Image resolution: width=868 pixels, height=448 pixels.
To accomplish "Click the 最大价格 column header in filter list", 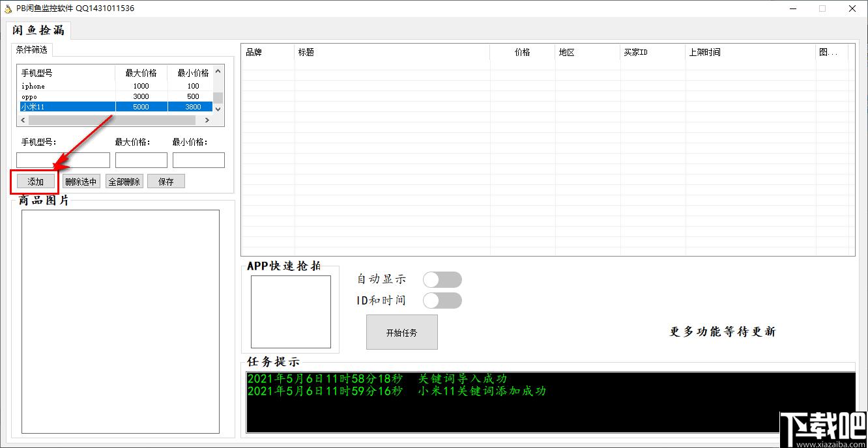I will pos(141,73).
